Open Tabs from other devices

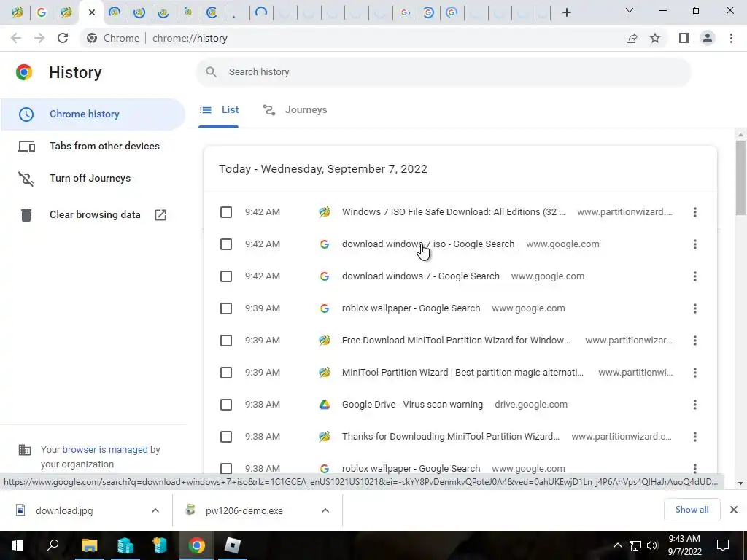(x=93, y=146)
